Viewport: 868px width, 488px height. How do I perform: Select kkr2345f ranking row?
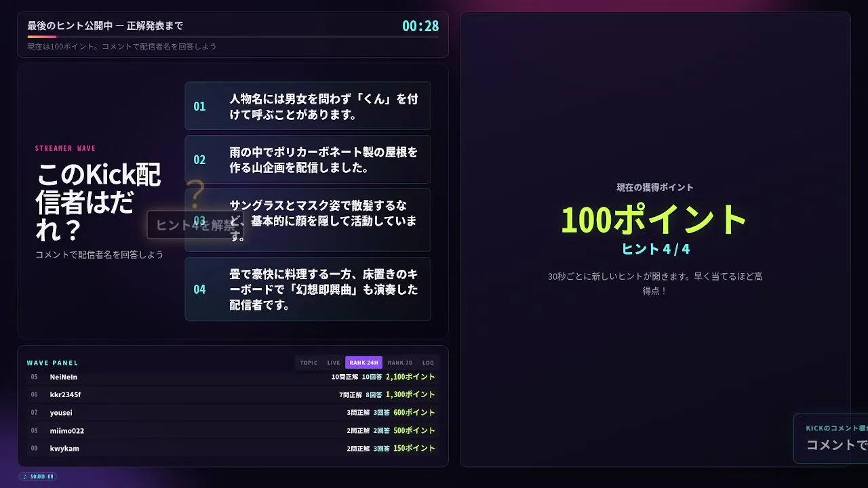pyautogui.click(x=233, y=394)
